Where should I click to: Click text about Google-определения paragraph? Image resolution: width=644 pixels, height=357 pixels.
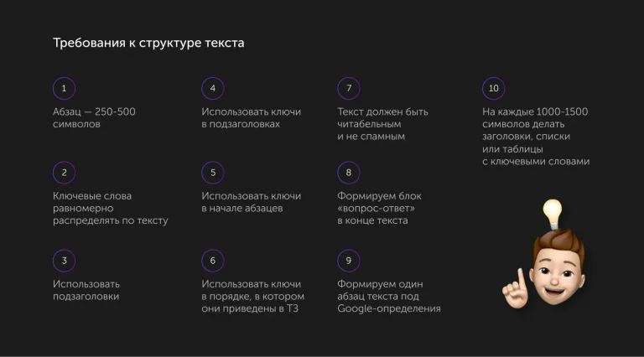point(389,297)
